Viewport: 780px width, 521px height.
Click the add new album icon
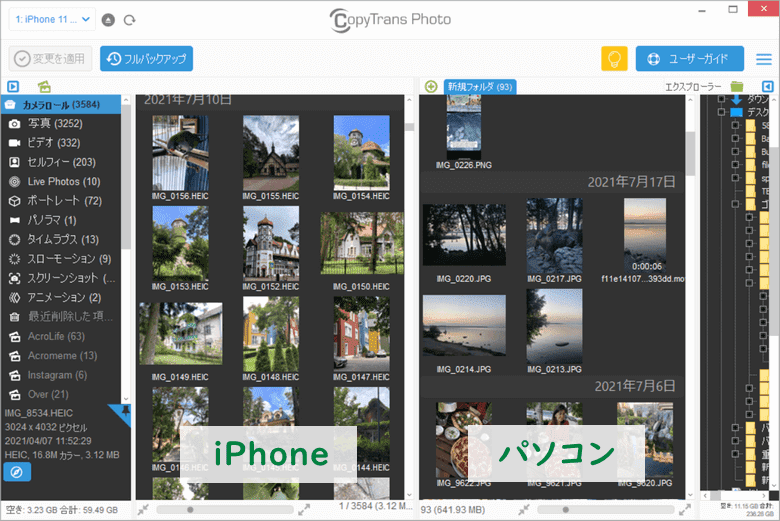click(x=44, y=87)
